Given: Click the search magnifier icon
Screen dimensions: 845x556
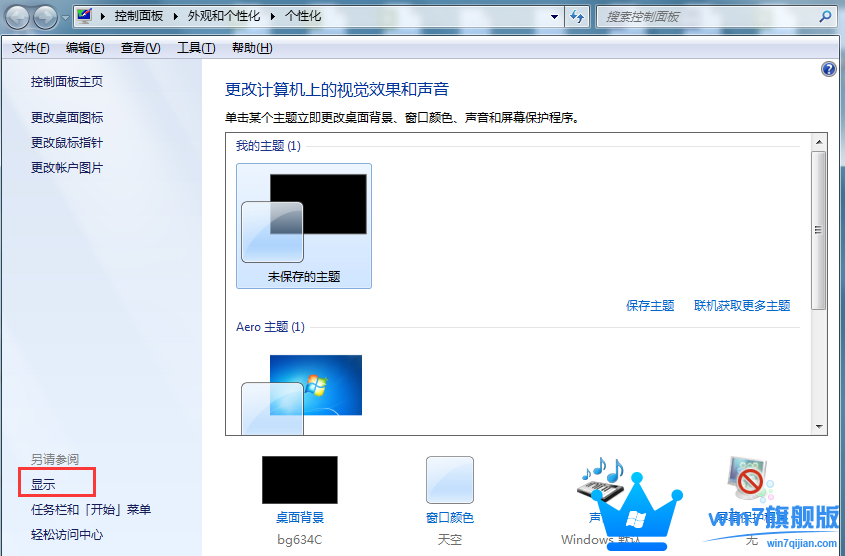Looking at the screenshot, I should (x=825, y=17).
